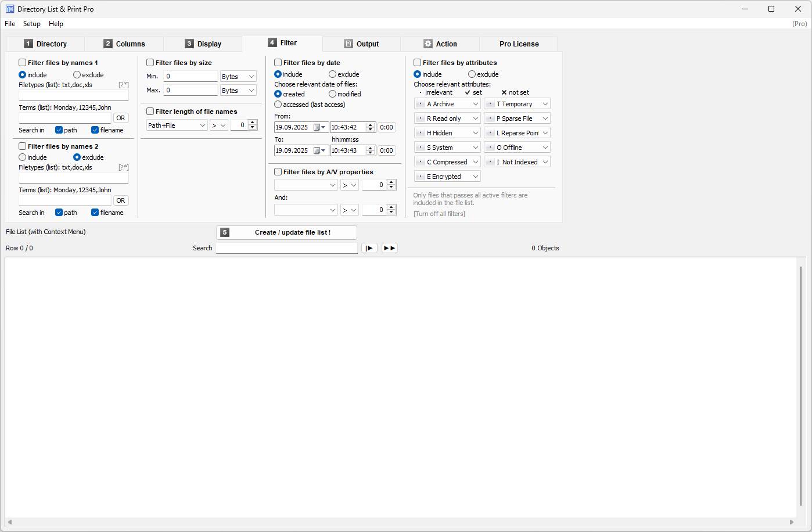This screenshot has width=812, height=532.
Task: Toggle the O Offline attribute state icon
Action: 490,148
